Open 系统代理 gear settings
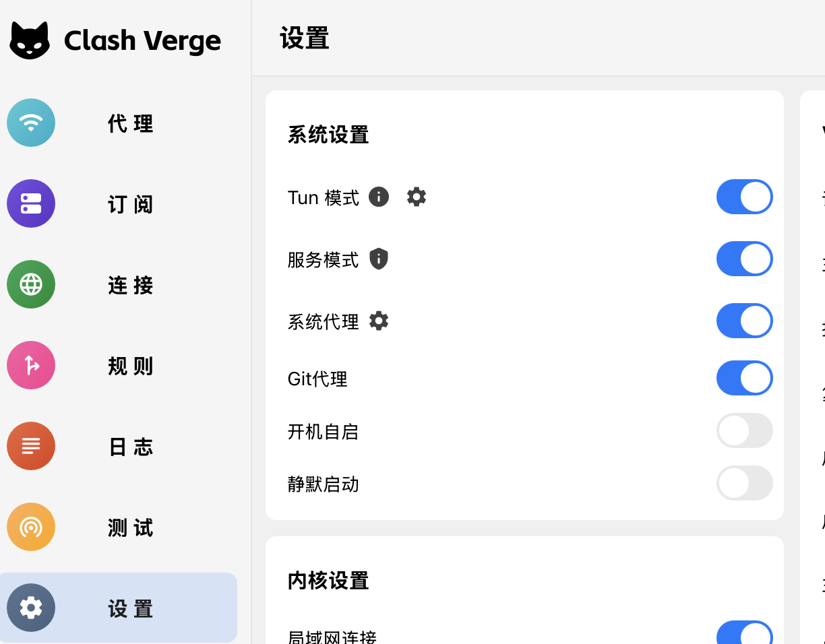The width and height of the screenshot is (825, 644). click(379, 321)
